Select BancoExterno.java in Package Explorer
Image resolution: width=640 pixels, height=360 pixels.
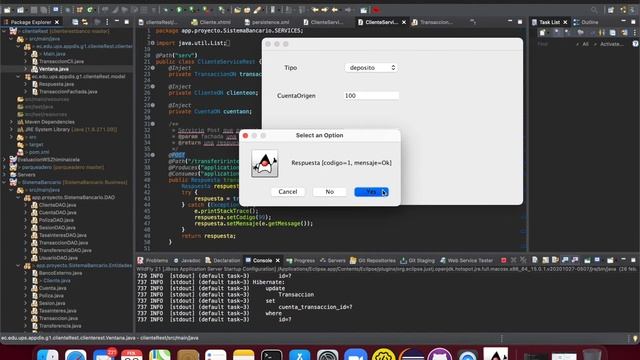tap(60, 273)
